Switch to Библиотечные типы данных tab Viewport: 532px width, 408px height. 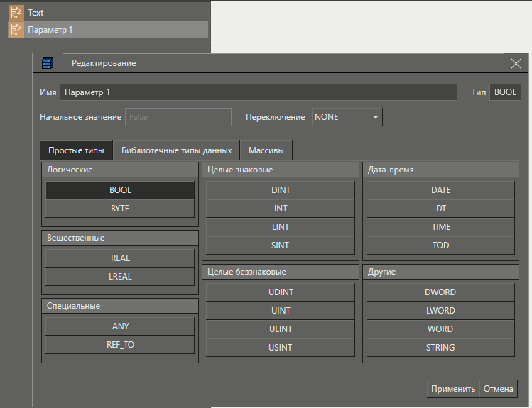click(176, 150)
